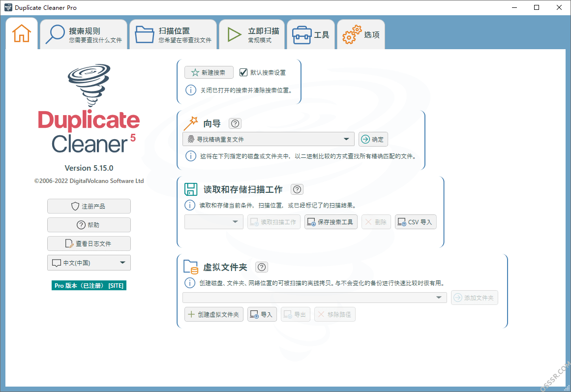
Task: Click the 删除 button
Action: point(376,222)
